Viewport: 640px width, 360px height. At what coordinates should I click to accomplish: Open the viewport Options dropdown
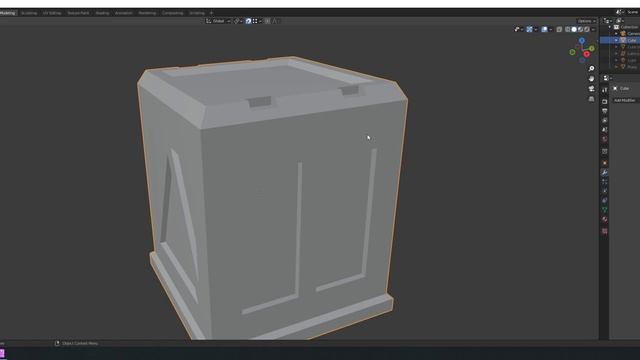click(586, 21)
